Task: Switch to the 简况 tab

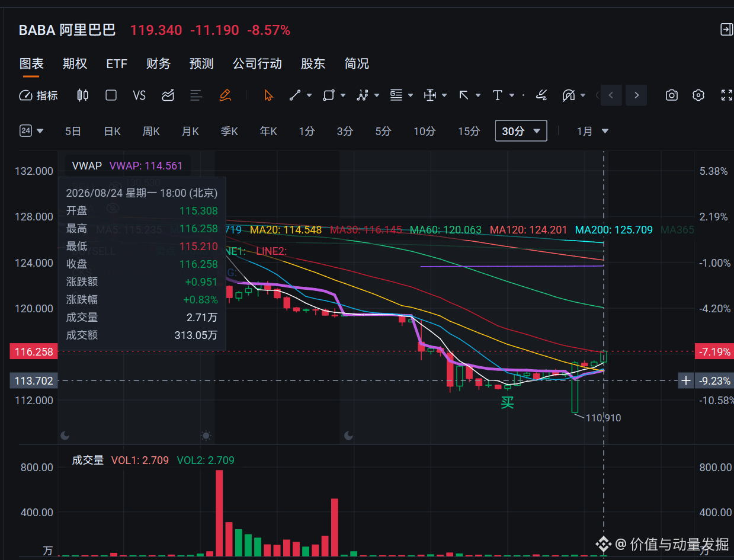Action: (x=357, y=63)
